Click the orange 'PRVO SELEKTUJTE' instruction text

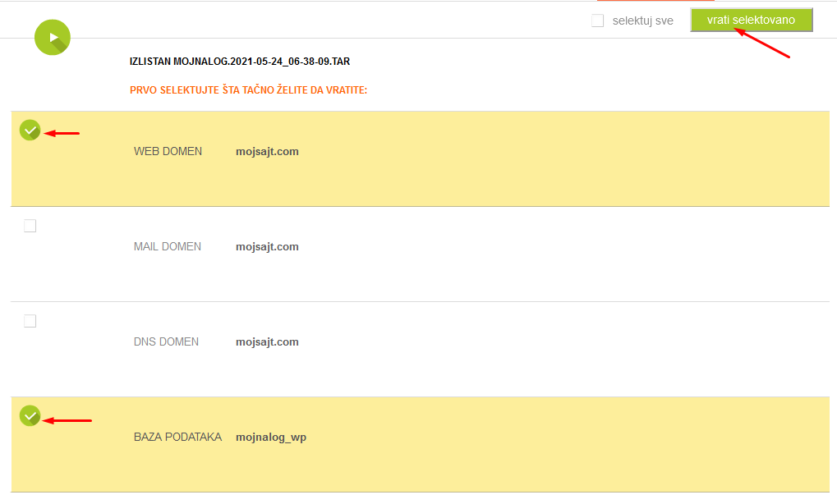click(x=248, y=90)
